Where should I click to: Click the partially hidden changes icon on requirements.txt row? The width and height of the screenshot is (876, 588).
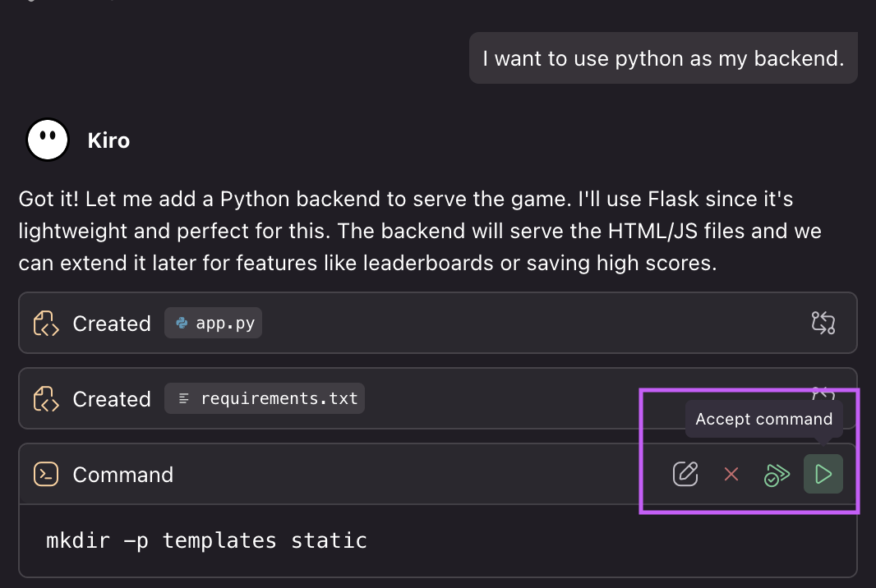click(823, 393)
